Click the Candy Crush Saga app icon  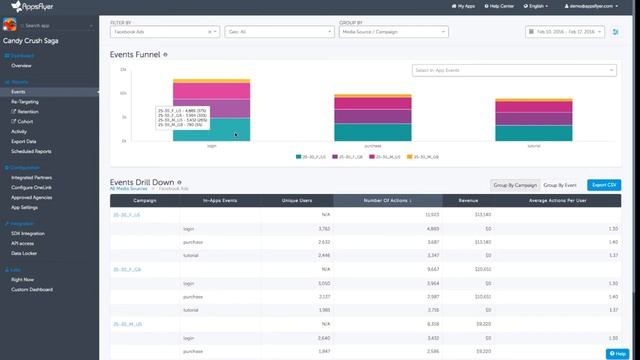pyautogui.click(x=9, y=25)
